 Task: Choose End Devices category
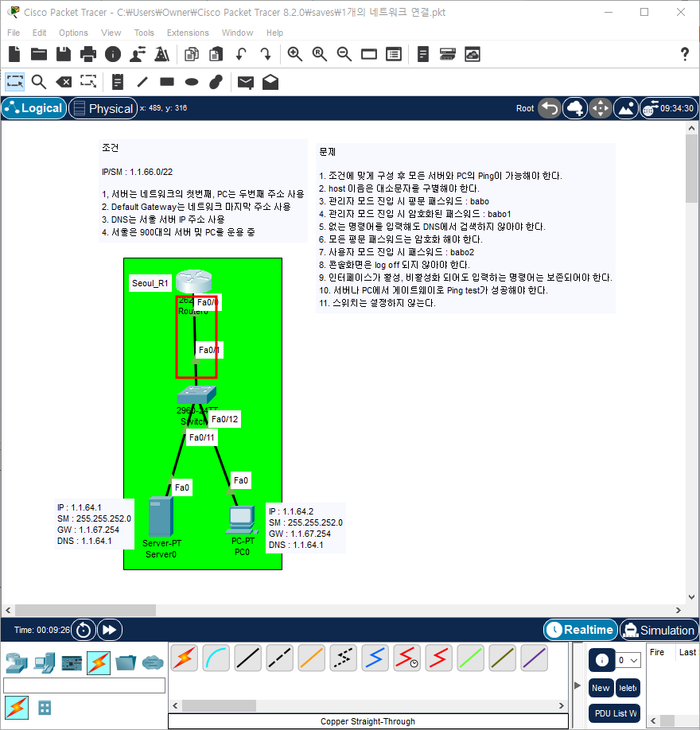[x=45, y=662]
